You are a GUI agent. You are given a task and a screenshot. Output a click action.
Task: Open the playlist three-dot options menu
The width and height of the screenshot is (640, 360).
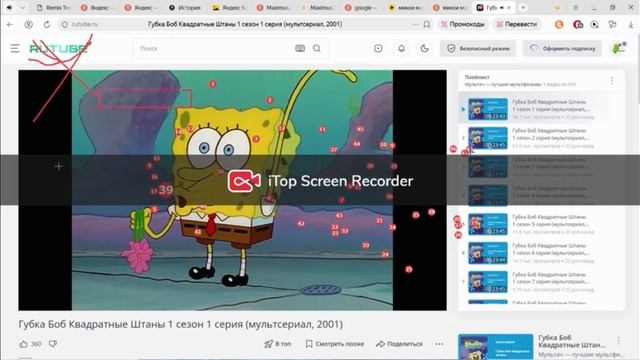tap(612, 80)
